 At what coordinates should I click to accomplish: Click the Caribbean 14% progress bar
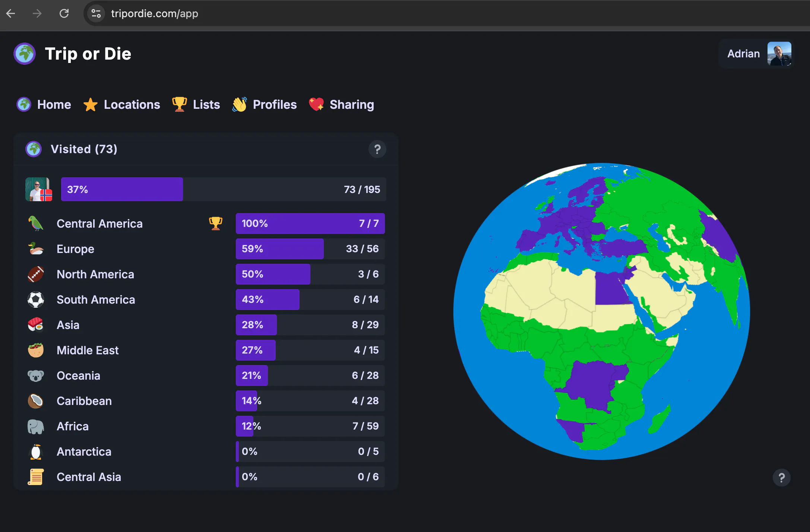click(310, 401)
